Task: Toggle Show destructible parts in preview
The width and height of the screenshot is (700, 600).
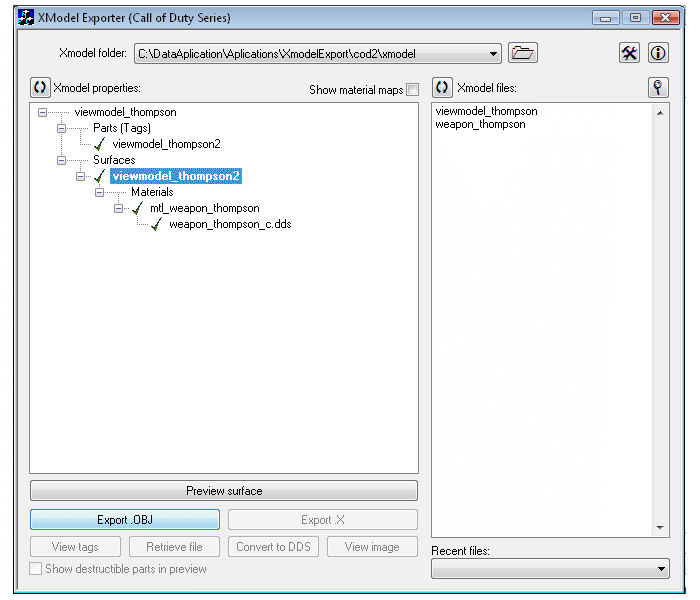Action: pyautogui.click(x=35, y=569)
